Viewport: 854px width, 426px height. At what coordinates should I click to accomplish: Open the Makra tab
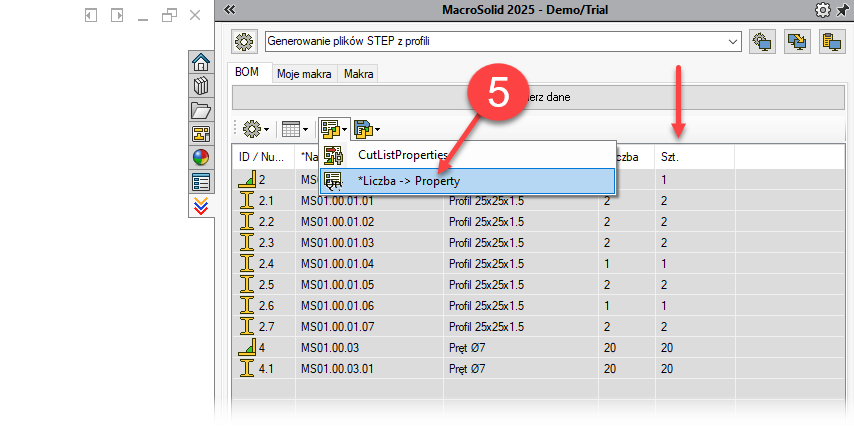tap(358, 74)
